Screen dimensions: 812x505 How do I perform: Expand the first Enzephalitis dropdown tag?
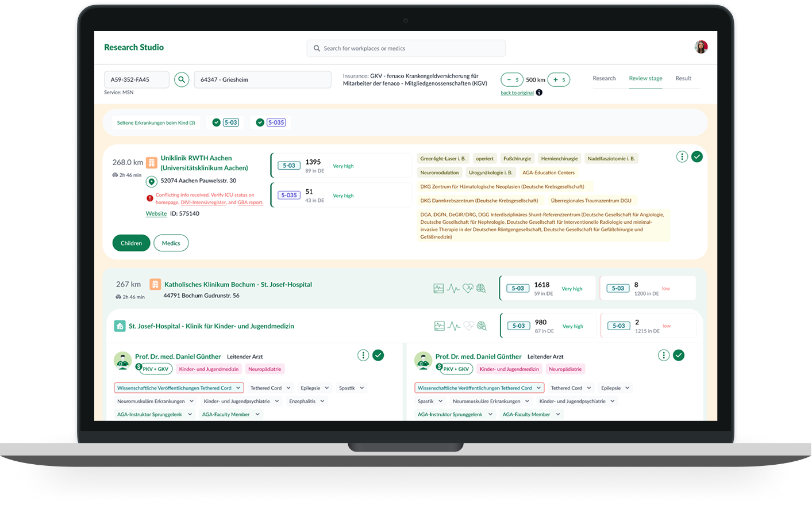coord(307,401)
